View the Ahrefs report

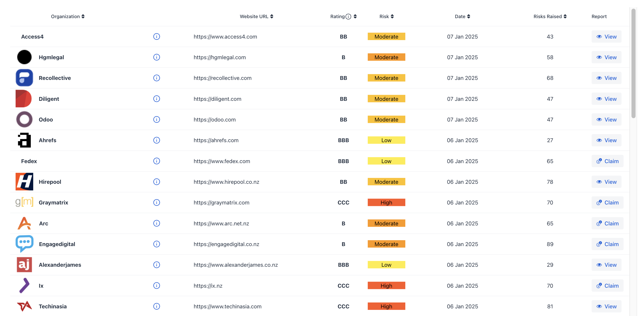606,140
